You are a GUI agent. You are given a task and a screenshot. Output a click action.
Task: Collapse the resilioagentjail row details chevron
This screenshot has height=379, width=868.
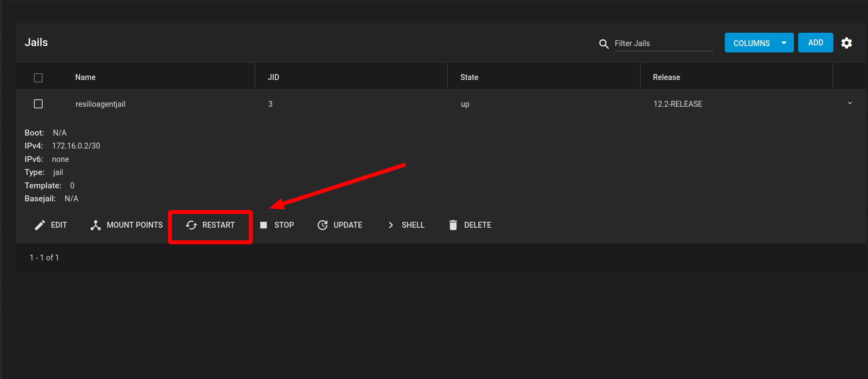(x=850, y=103)
